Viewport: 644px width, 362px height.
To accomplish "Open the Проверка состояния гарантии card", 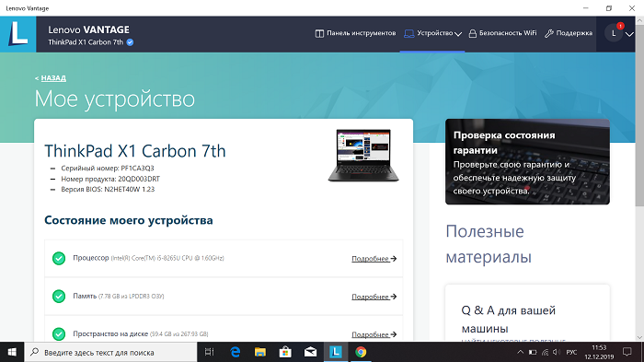I will [x=527, y=162].
